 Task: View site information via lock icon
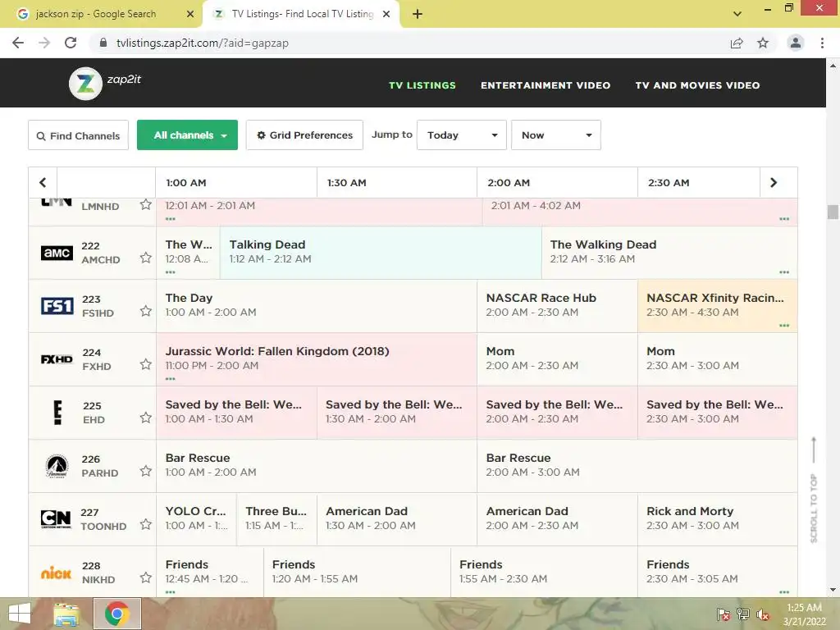pyautogui.click(x=103, y=43)
